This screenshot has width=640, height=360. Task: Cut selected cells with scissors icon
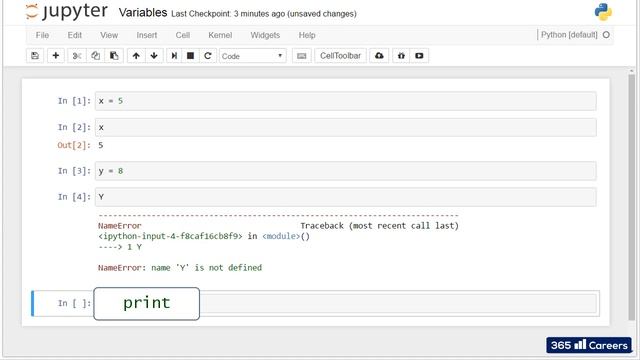click(77, 56)
